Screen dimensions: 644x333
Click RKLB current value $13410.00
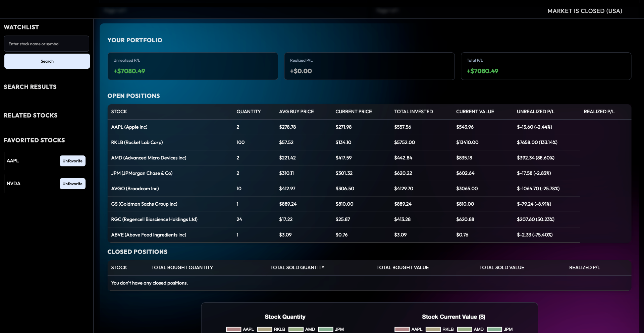click(x=467, y=142)
